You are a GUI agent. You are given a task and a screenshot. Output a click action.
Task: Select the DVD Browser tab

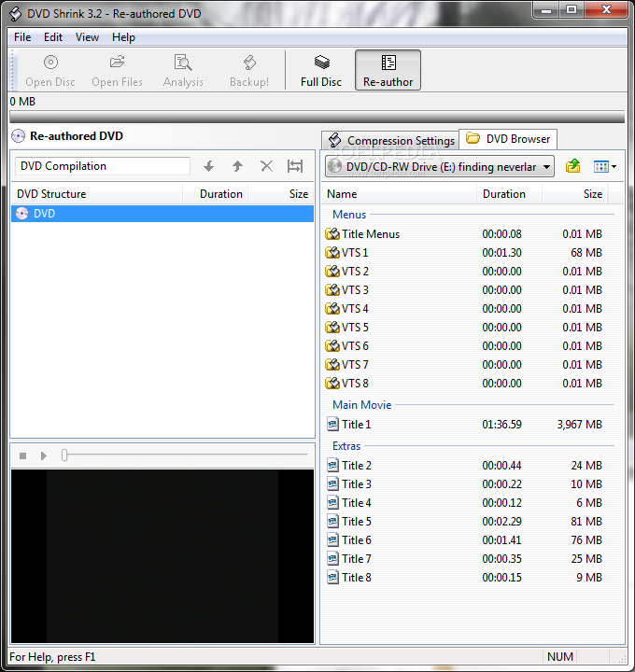pyautogui.click(x=508, y=139)
